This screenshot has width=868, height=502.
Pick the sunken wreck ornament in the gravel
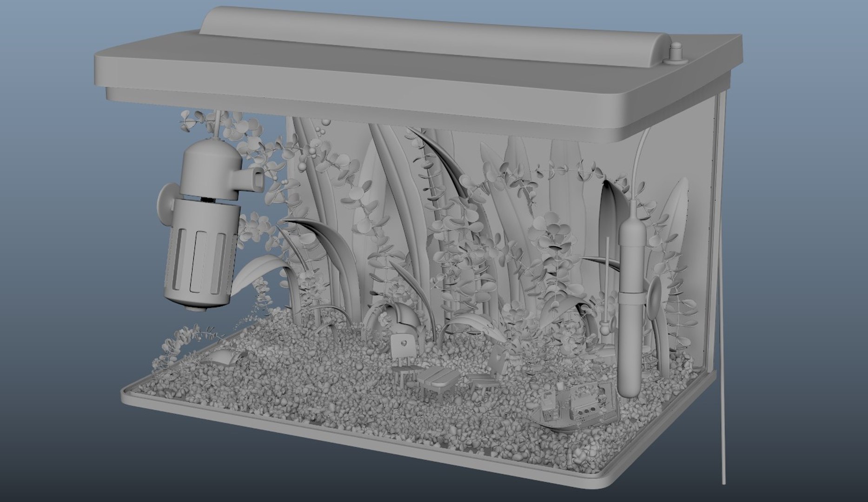click(x=576, y=407)
